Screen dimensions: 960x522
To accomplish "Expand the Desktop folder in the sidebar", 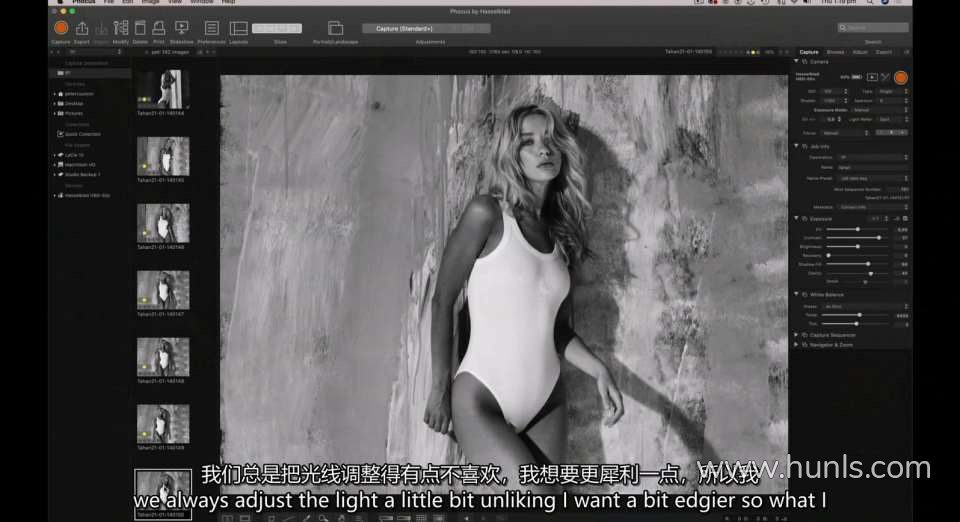I will pyautogui.click(x=54, y=103).
